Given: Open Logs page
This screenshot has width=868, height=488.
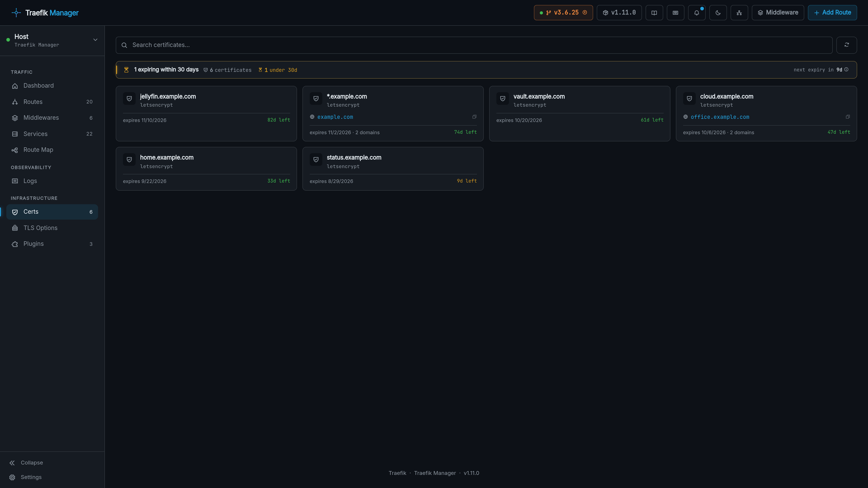Looking at the screenshot, I should [x=52, y=181].
